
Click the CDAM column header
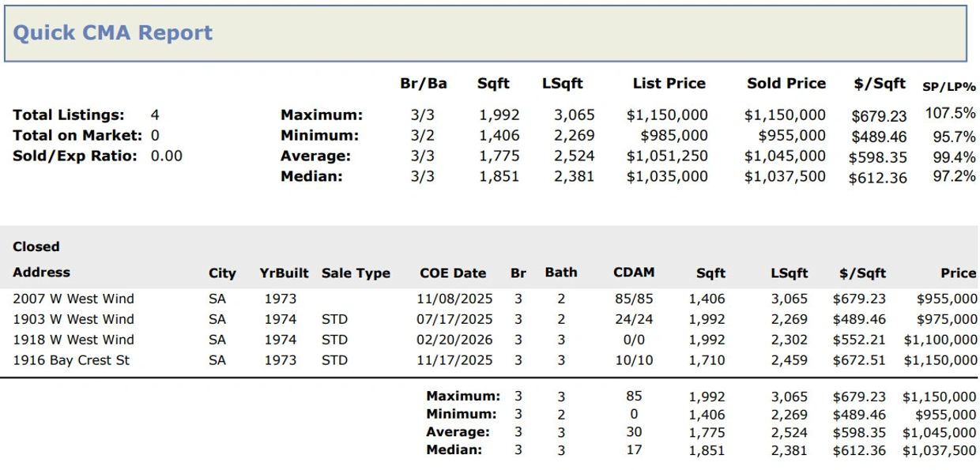point(634,273)
